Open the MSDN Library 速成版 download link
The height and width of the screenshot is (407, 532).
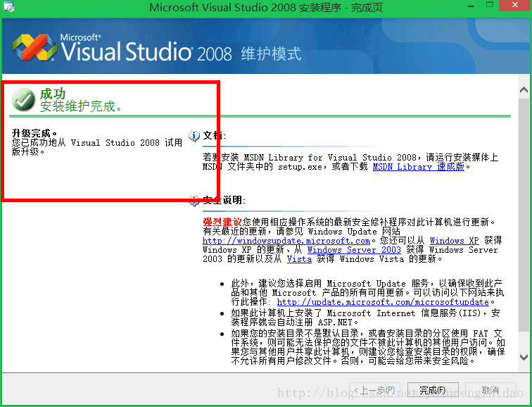[x=418, y=167]
